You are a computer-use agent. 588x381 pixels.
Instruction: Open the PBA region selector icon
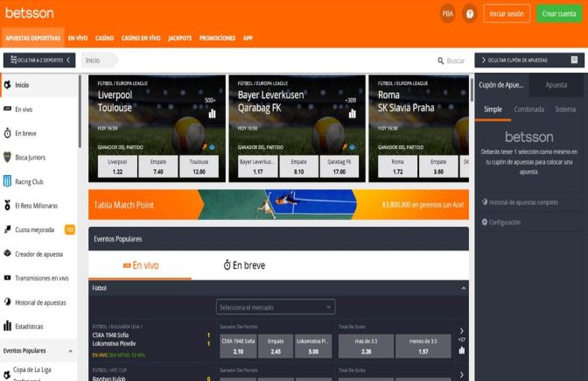447,14
